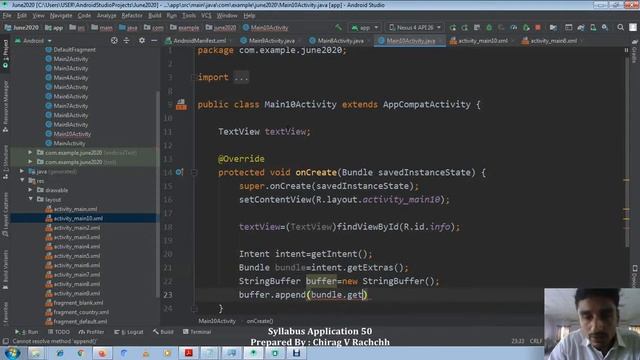
Task: Open Adobe Reader from taskbar
Action: coord(189,353)
